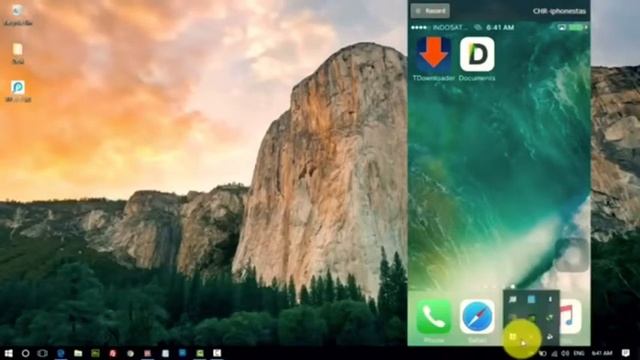Open the TDownloader app on iPhone screen

433,55
